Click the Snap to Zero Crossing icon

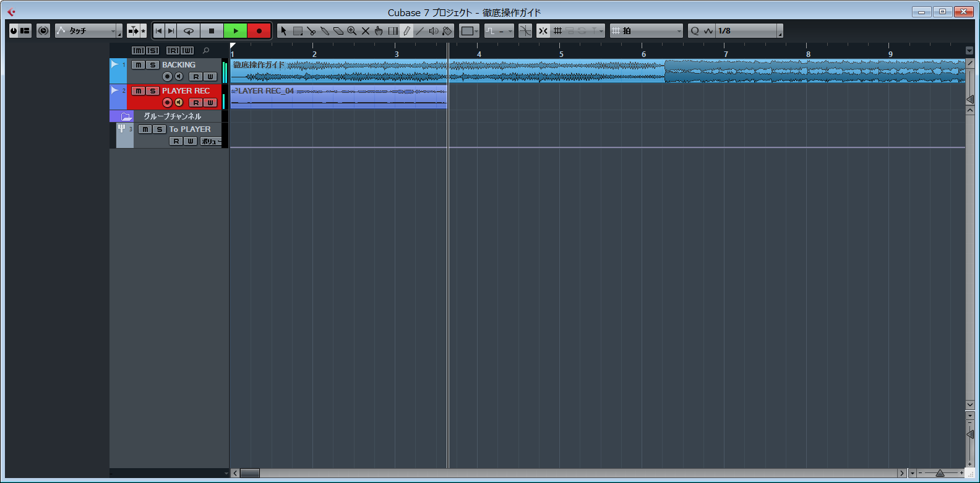point(525,31)
